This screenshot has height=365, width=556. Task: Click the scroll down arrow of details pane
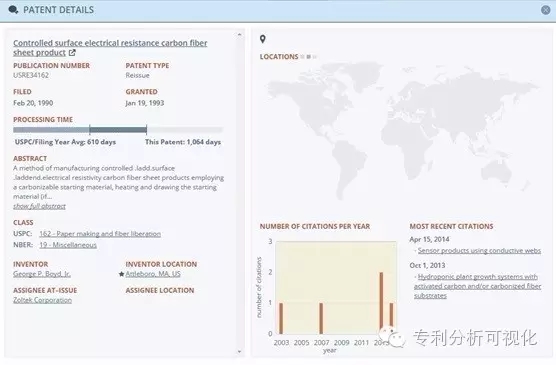[x=239, y=352]
